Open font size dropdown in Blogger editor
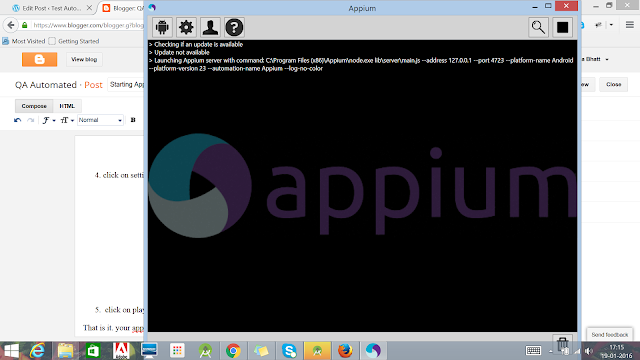This screenshot has height=360, width=640. click(67, 120)
